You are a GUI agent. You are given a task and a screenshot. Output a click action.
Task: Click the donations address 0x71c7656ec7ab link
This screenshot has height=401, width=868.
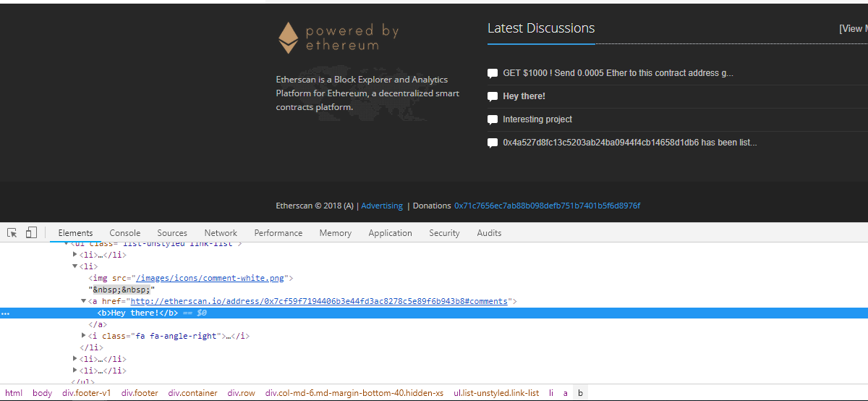[547, 206]
